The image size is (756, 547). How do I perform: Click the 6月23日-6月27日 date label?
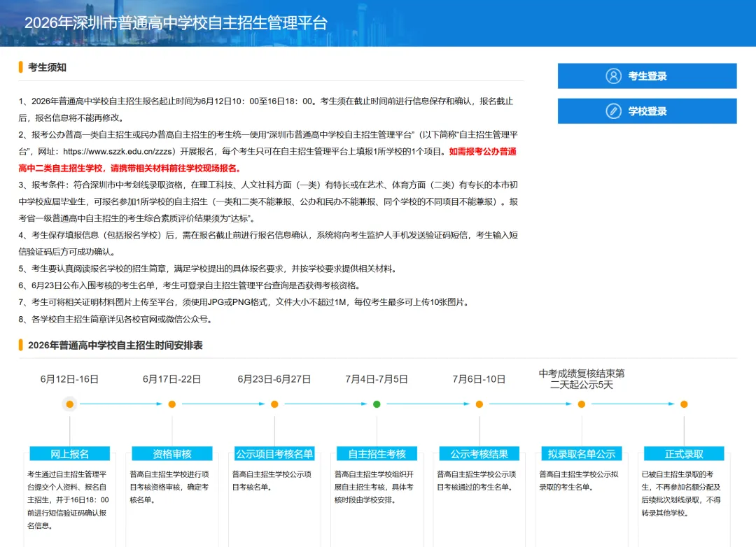(274, 379)
